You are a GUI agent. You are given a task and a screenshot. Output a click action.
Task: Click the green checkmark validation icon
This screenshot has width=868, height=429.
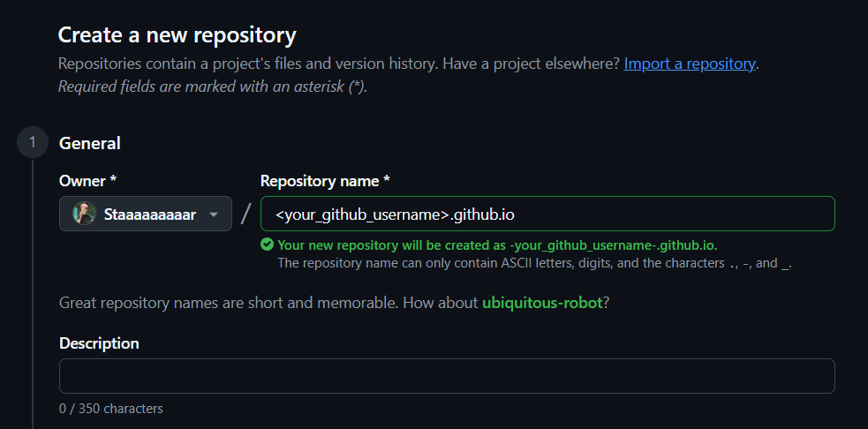point(267,245)
